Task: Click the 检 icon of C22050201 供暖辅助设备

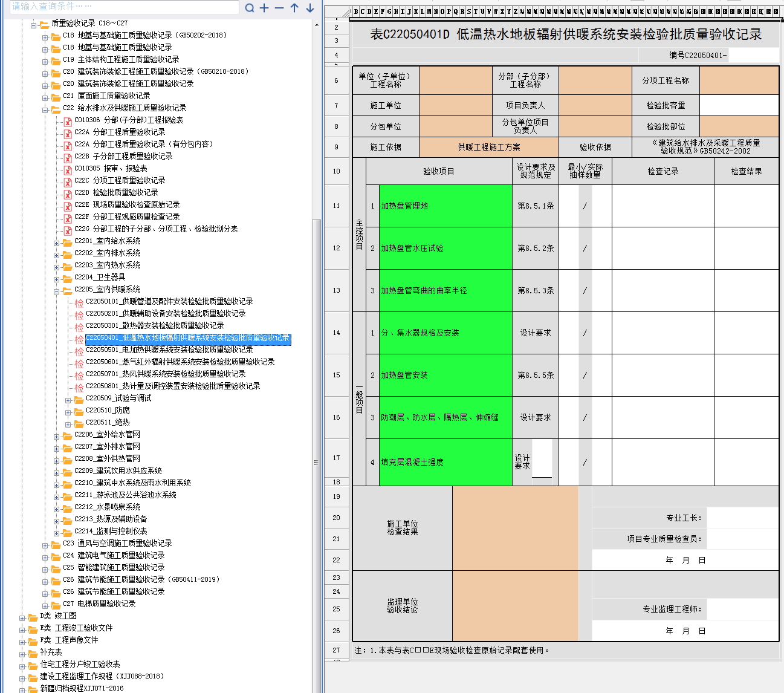Action: 79,314
